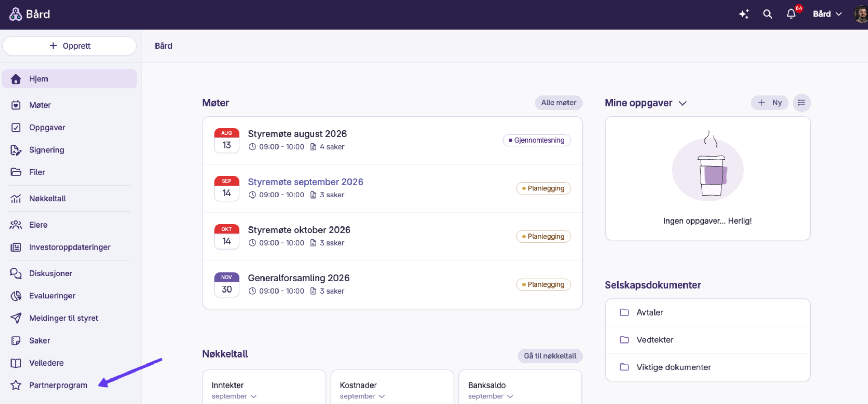Image resolution: width=868 pixels, height=404 pixels.
Task: Go to Hjem in the sidebar
Action: (70, 79)
